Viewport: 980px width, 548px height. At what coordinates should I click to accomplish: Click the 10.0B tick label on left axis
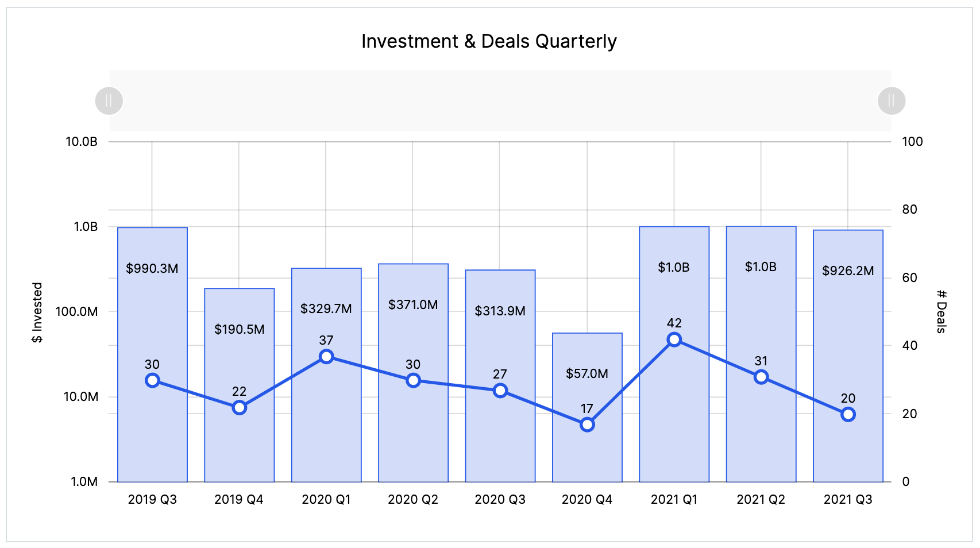(x=81, y=141)
